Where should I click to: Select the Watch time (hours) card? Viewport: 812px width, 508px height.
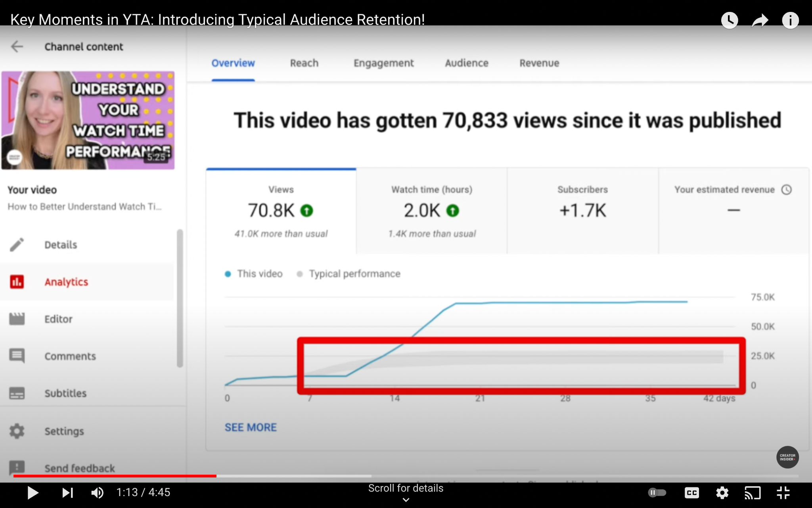[x=432, y=212]
